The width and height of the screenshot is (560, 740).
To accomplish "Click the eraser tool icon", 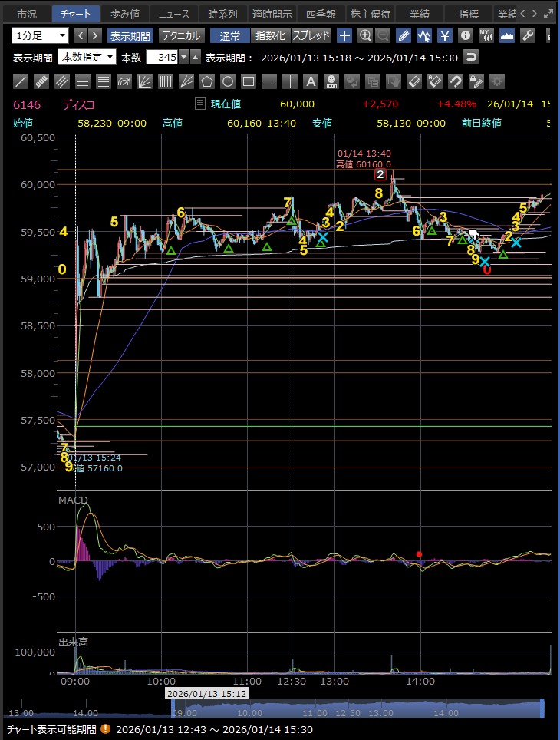I will [x=413, y=81].
